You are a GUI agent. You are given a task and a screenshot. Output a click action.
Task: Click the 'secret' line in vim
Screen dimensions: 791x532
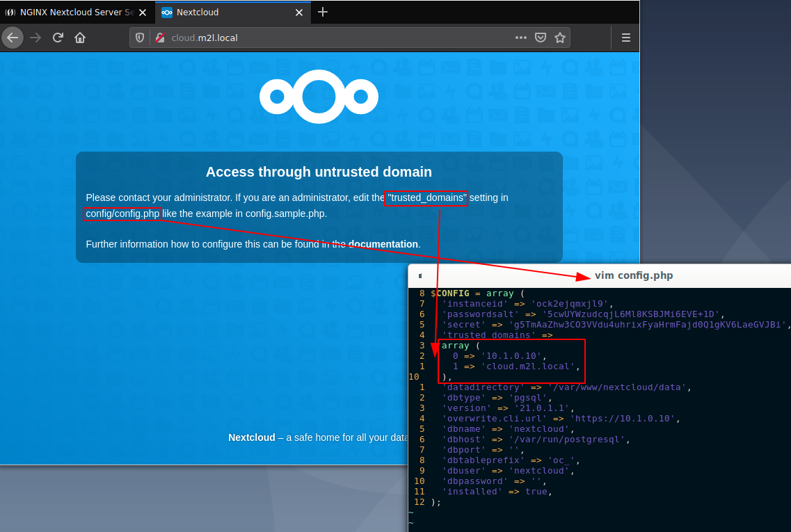coord(616,325)
